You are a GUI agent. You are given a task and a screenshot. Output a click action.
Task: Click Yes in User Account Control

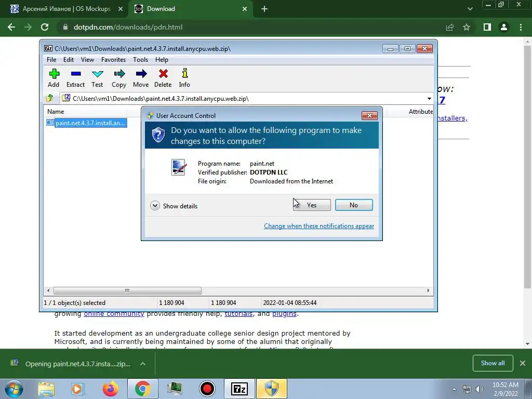[x=312, y=205]
